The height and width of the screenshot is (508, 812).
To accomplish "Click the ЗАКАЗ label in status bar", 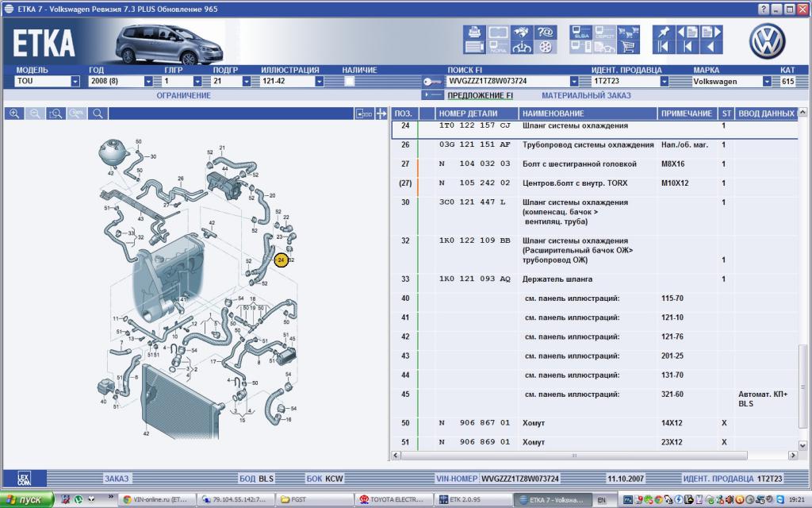I will tap(117, 479).
